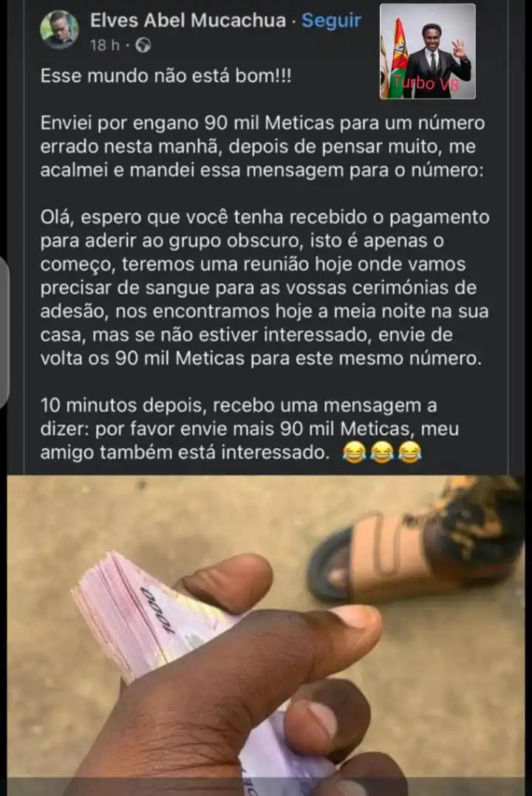Open Elves Abel Mucachua's round profile picture
The width and height of the screenshot is (532, 796).
[x=59, y=30]
